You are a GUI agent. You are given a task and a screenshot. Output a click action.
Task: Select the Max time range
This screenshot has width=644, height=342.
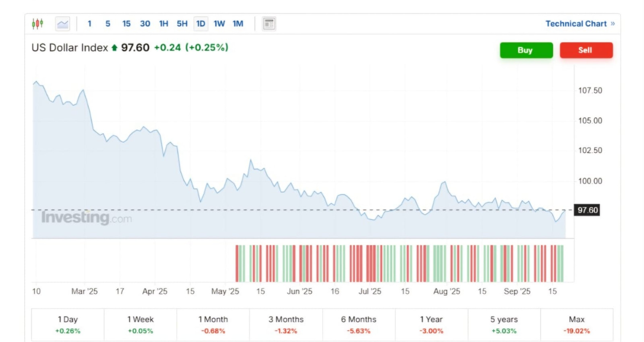tap(577, 325)
